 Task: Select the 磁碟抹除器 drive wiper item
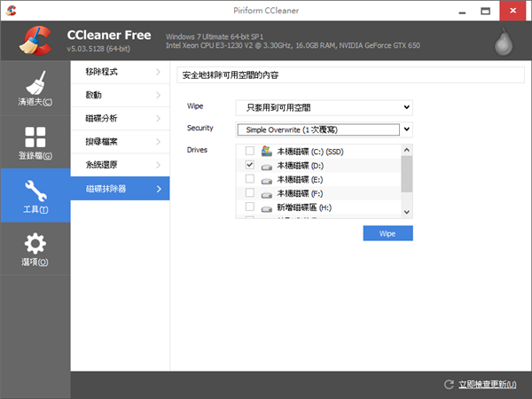pyautogui.click(x=120, y=188)
